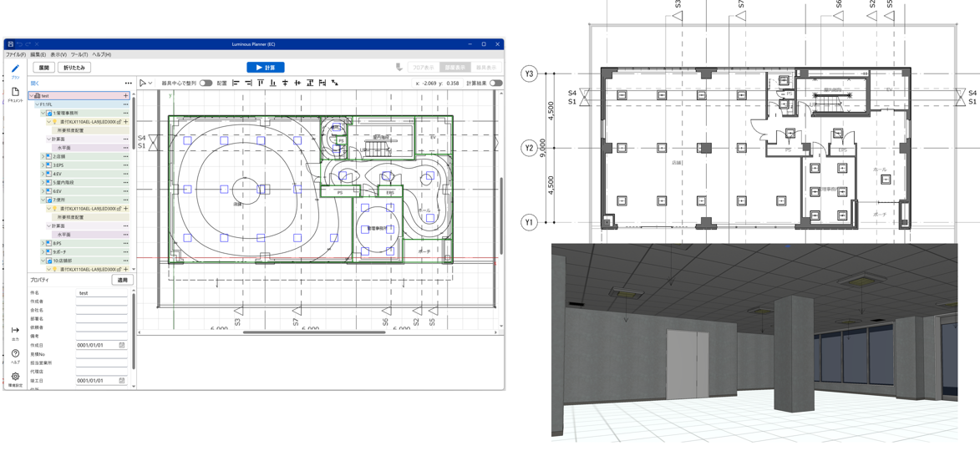Open the ドキュメント document icon
Screen dimensions: 980x456
coord(15,94)
